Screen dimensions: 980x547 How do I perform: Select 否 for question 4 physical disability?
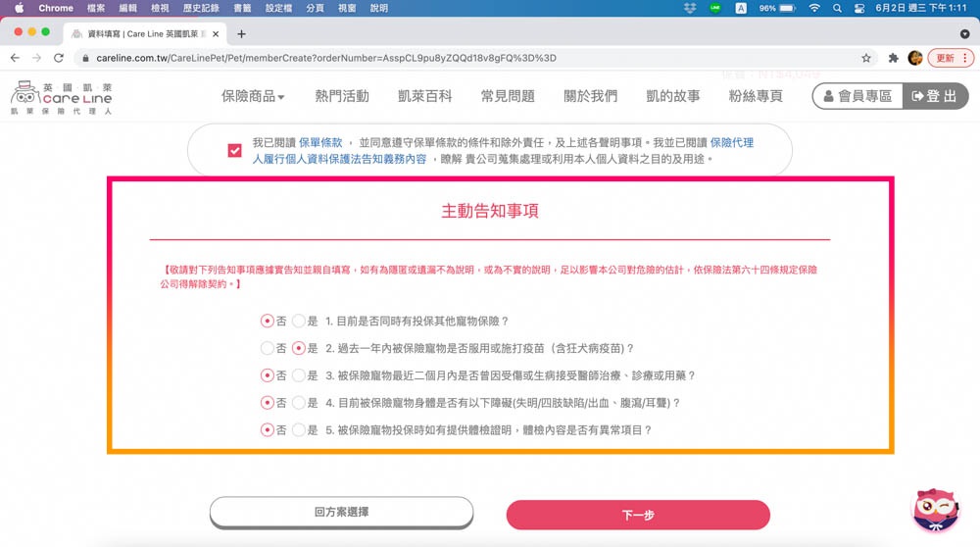tap(267, 403)
